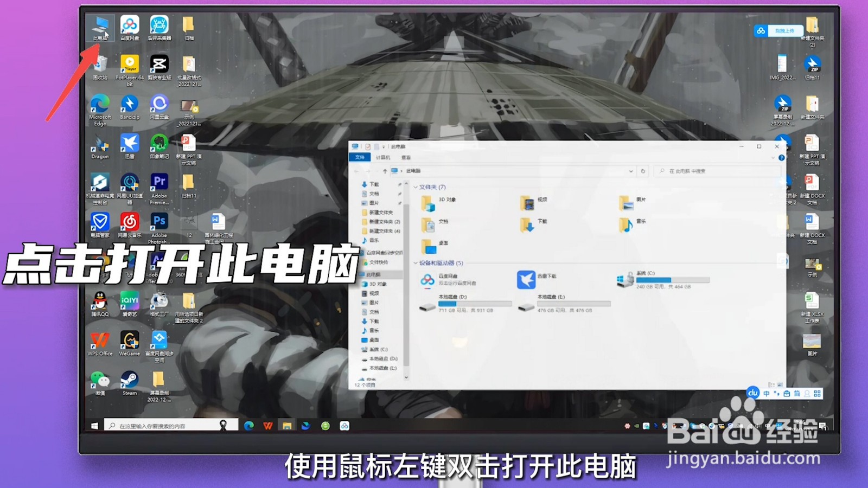868x488 pixels.
Task: Select the 网易UU加速器 desktop shortcut
Action: click(130, 189)
